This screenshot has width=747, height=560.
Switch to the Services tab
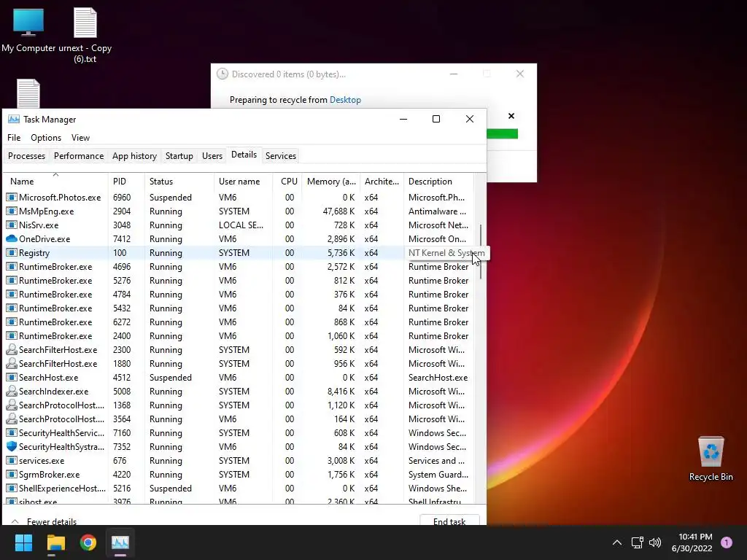[281, 156]
